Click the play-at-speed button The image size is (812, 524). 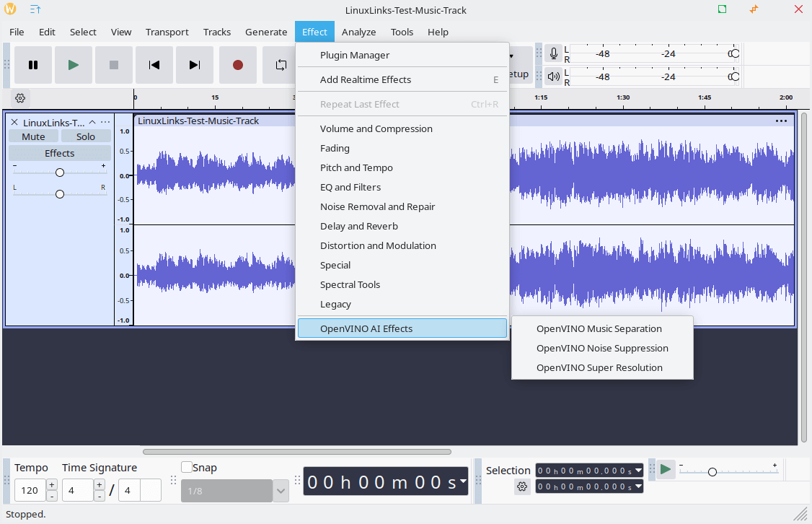[x=666, y=470]
